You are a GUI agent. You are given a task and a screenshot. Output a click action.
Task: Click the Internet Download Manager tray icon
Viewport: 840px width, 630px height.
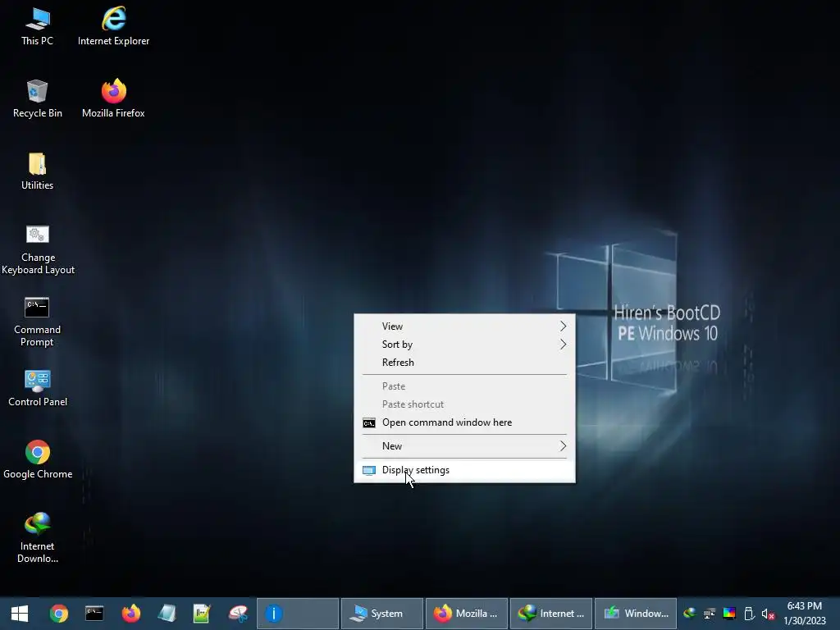(x=690, y=614)
